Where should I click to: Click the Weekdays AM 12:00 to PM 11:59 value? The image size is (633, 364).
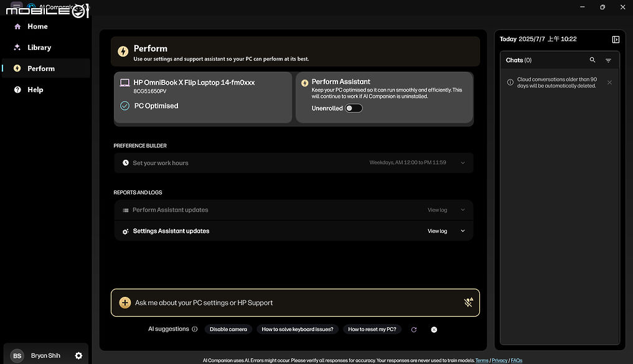pos(408,162)
